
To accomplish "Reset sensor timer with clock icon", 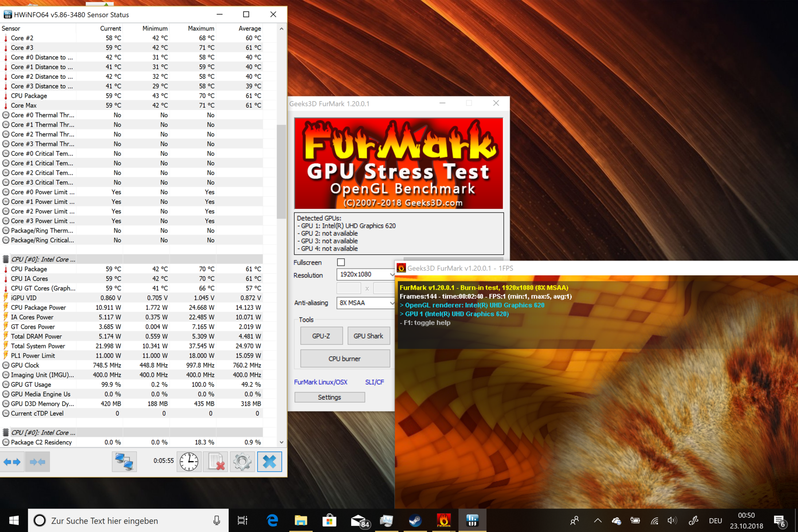I will (189, 462).
